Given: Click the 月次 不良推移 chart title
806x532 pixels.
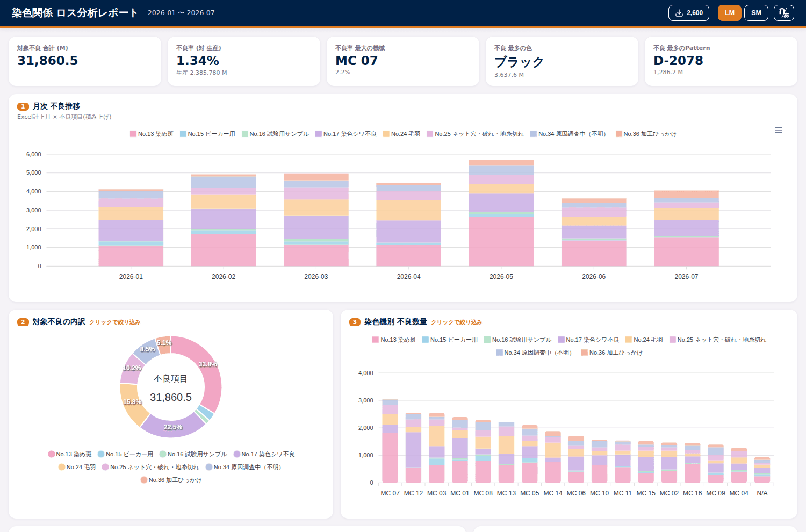Looking at the screenshot, I should 56,106.
